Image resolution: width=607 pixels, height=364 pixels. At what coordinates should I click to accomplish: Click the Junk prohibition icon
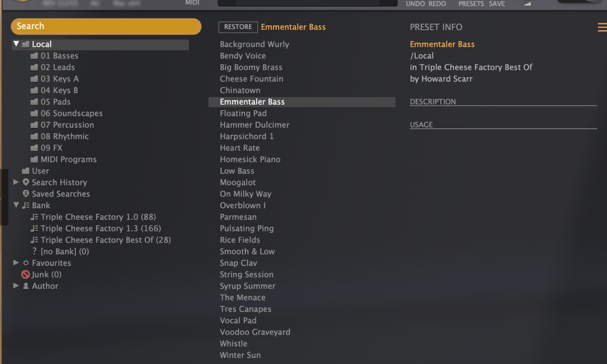pyautogui.click(x=26, y=275)
